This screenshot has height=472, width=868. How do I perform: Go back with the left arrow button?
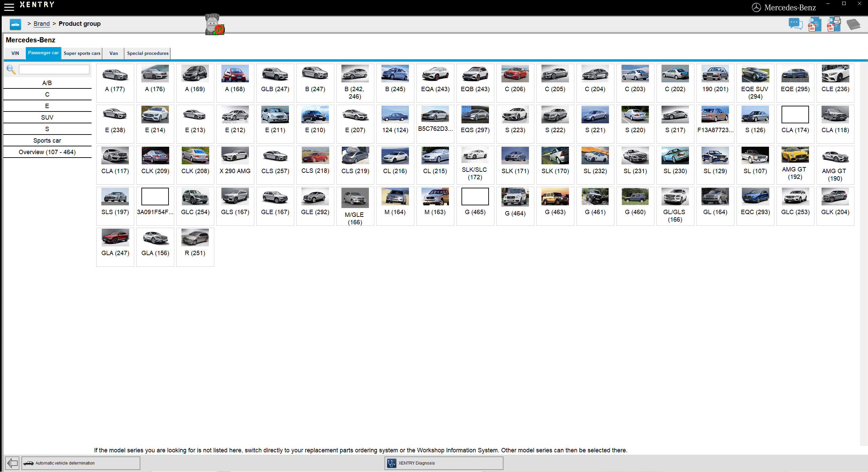click(x=12, y=463)
